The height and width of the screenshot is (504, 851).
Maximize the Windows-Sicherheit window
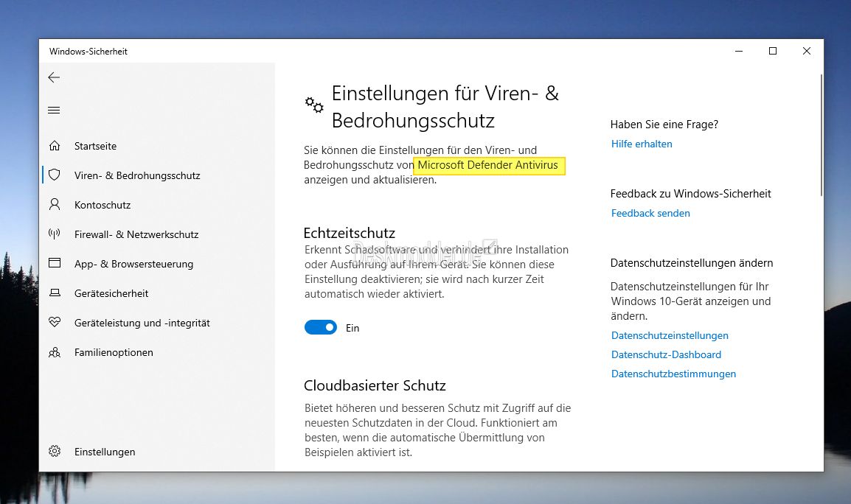pyautogui.click(x=773, y=51)
